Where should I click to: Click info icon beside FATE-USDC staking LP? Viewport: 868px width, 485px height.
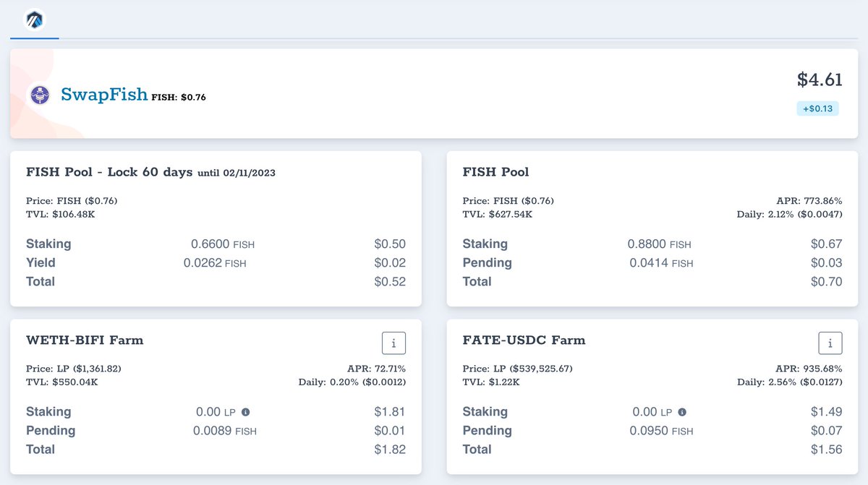[x=682, y=412]
